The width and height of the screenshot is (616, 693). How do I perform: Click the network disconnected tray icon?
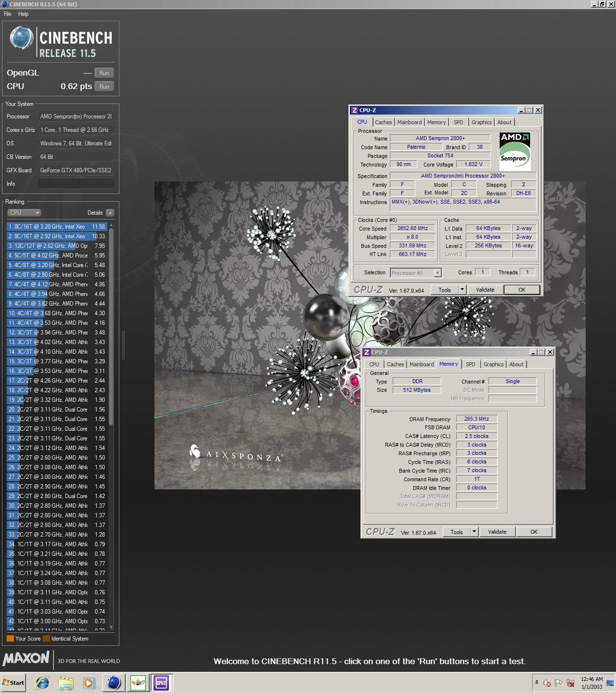pyautogui.click(x=571, y=683)
